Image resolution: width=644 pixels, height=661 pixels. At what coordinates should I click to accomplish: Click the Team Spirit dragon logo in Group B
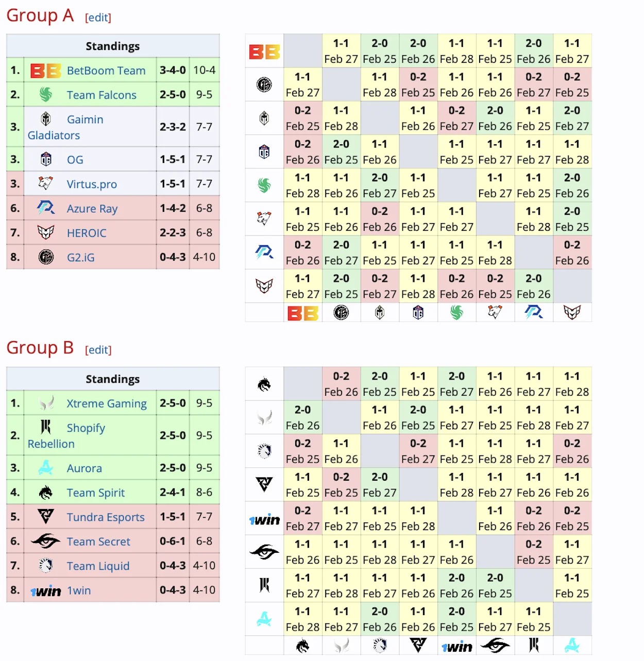46,493
